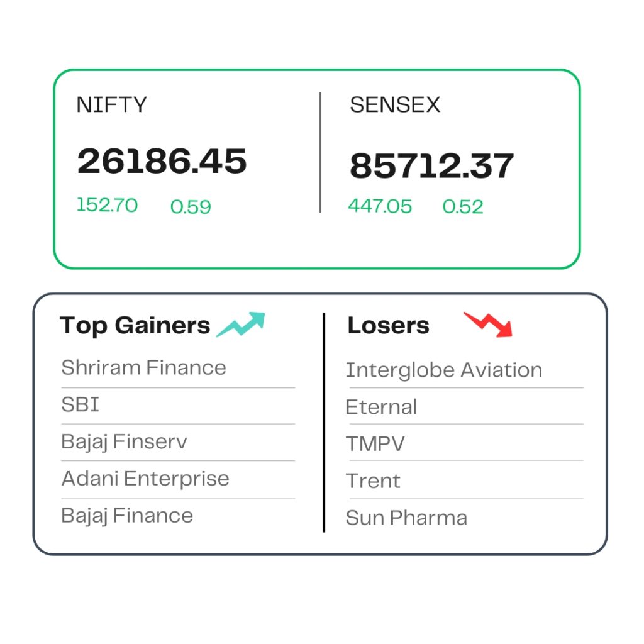Click SENSEX percent change 0.52

463,206
